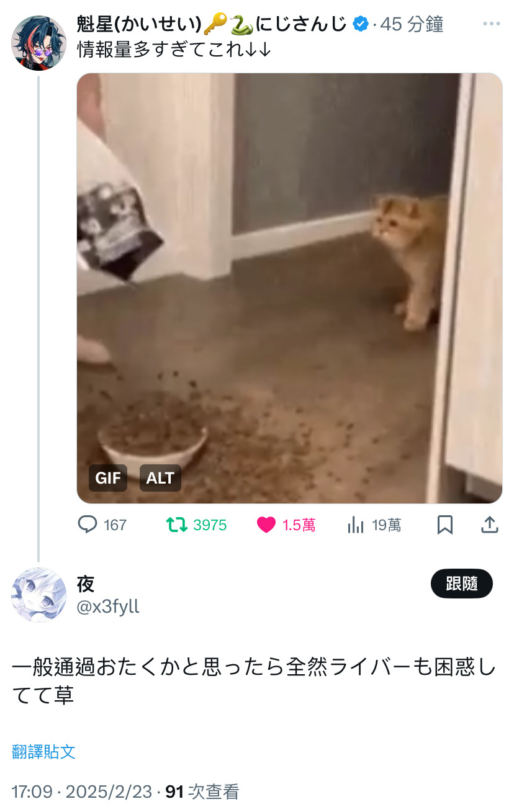Show image description via ALT badge
Image resolution: width=514 pixels, height=812 pixels.
click(160, 478)
